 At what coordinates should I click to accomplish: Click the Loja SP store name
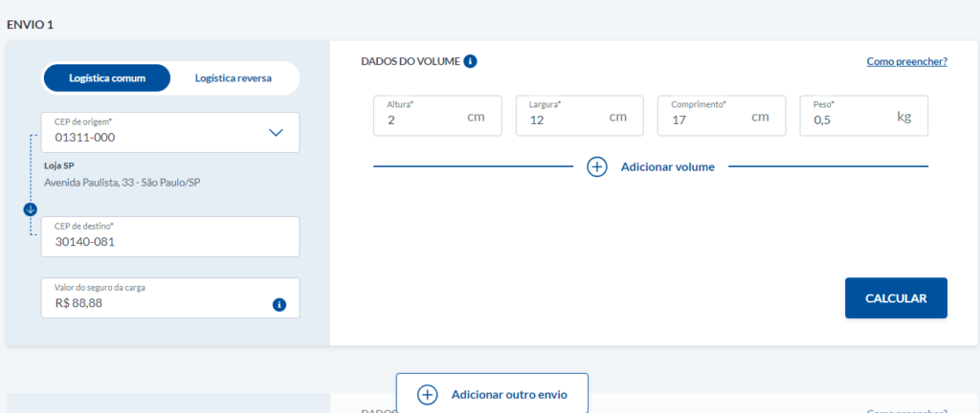[x=59, y=166]
